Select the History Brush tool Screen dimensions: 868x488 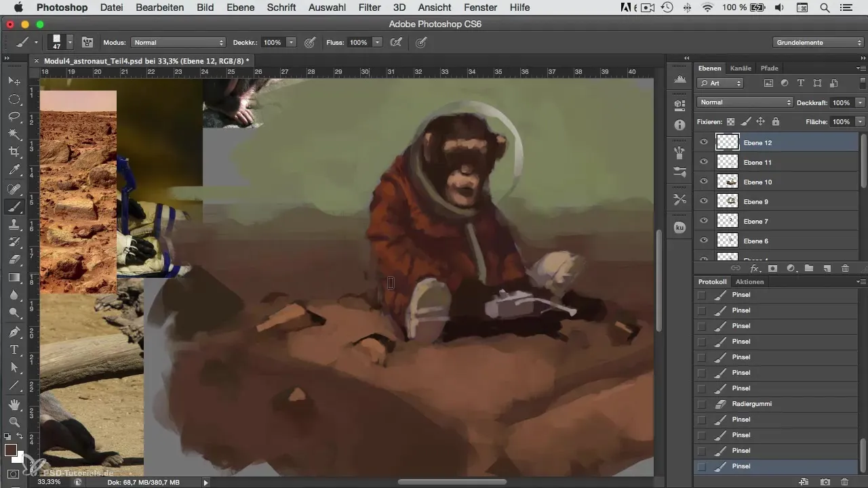pos(14,242)
